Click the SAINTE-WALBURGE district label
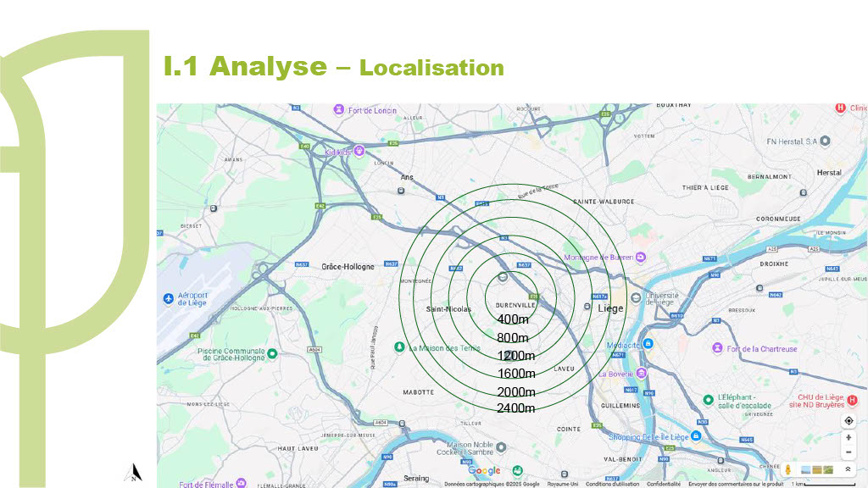This screenshot has width=868, height=488. 604,202
